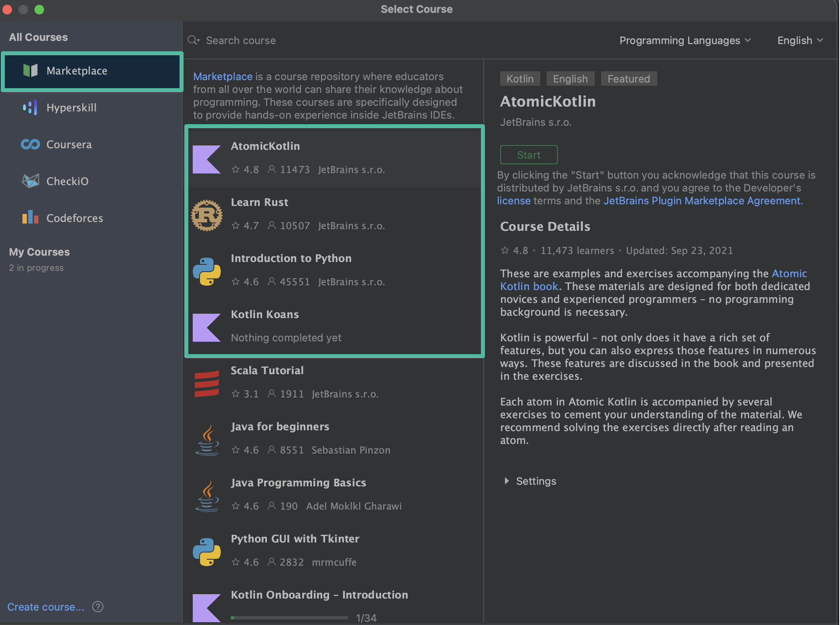Click the star icon in Java for beginners row
The image size is (840, 625).
[236, 450]
